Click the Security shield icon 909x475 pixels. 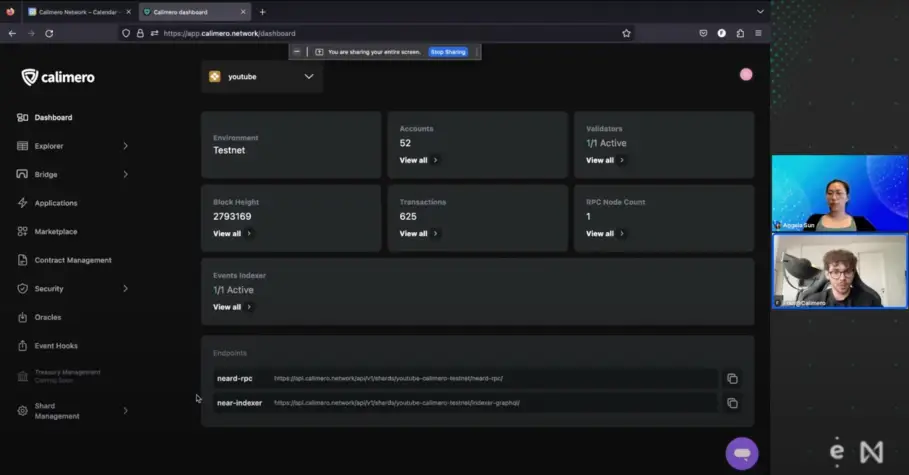pyautogui.click(x=22, y=288)
